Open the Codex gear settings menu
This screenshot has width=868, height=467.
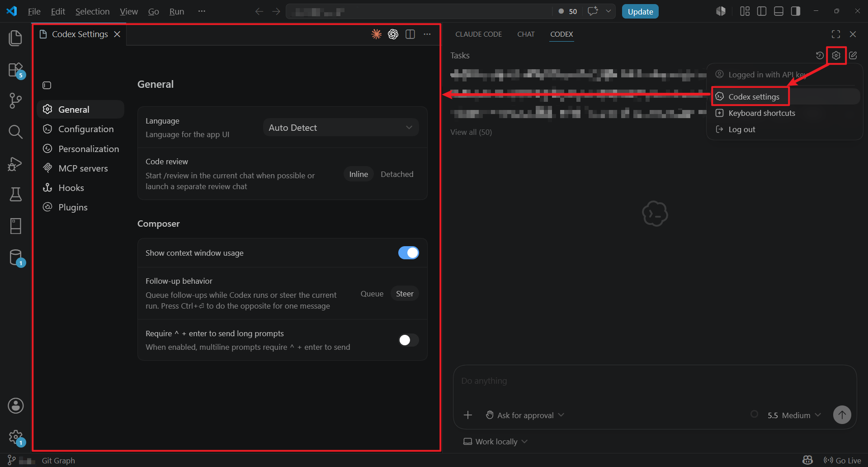click(x=836, y=55)
